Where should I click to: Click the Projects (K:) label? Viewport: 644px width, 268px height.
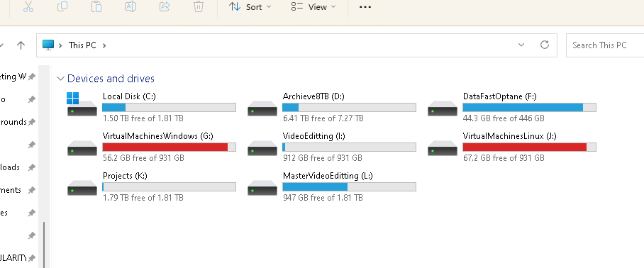pyautogui.click(x=125, y=176)
